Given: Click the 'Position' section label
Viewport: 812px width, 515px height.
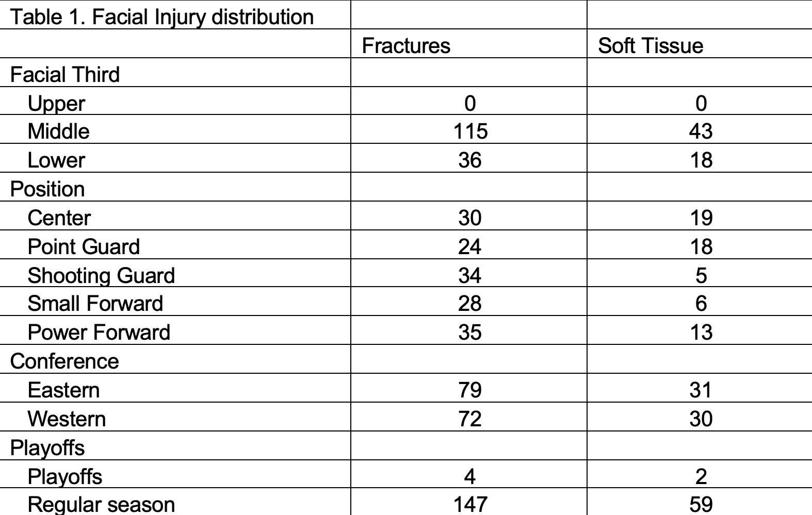Looking at the screenshot, I should click(x=47, y=189).
